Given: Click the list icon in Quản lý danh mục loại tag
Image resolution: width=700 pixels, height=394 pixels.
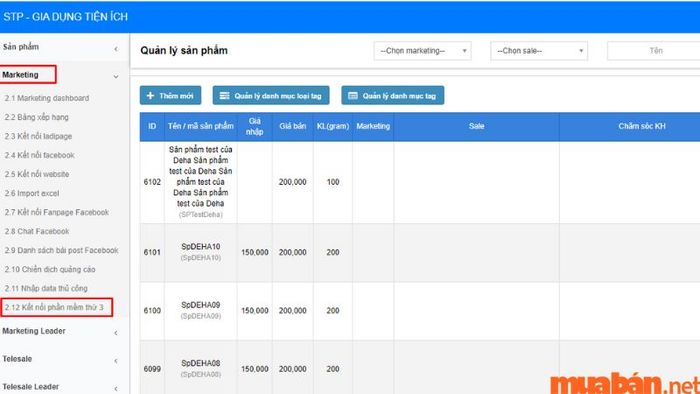Looking at the screenshot, I should (225, 95).
